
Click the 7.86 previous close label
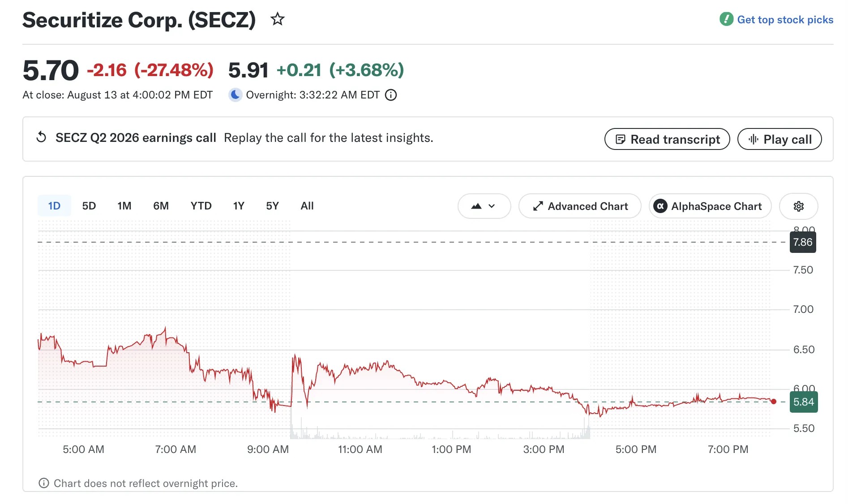pyautogui.click(x=803, y=242)
